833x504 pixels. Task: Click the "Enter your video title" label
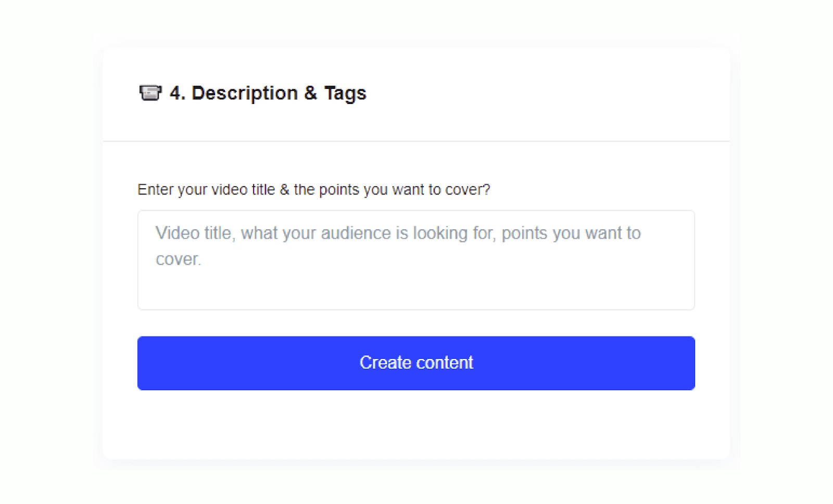click(313, 190)
